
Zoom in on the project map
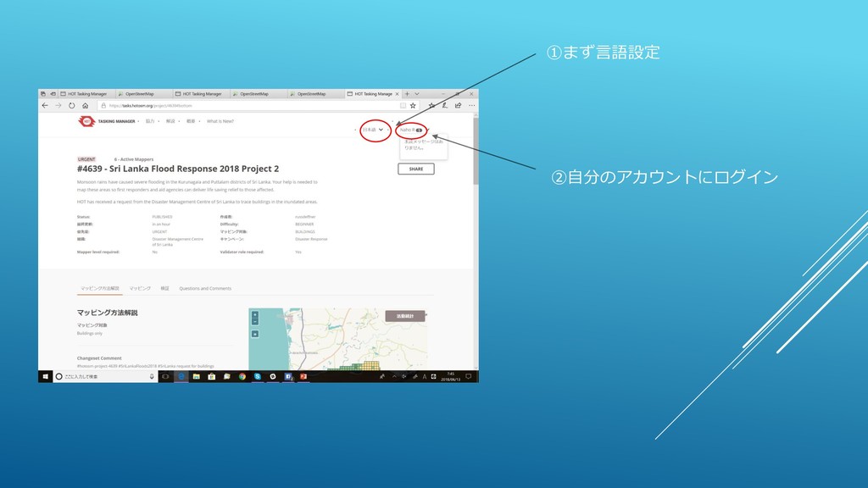254,315
